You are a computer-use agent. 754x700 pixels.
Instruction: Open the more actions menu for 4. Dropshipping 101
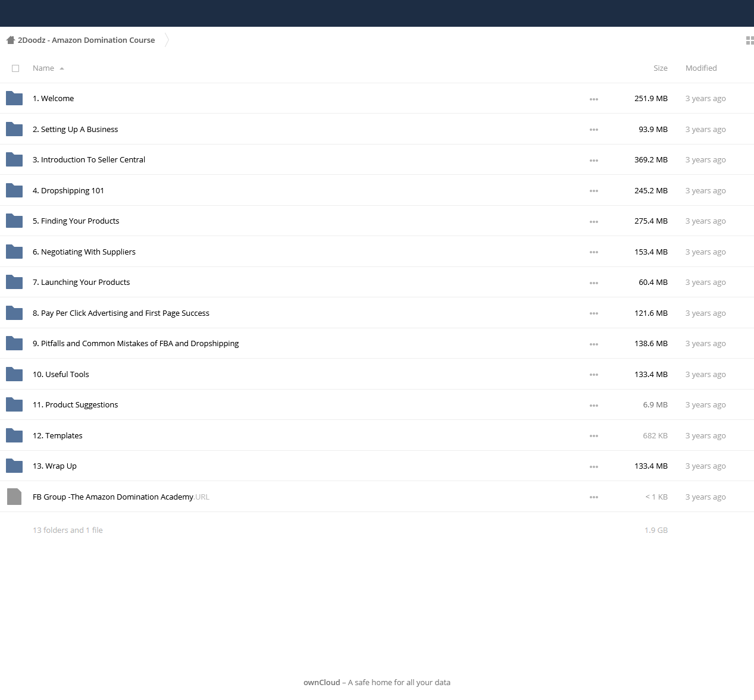[594, 191]
